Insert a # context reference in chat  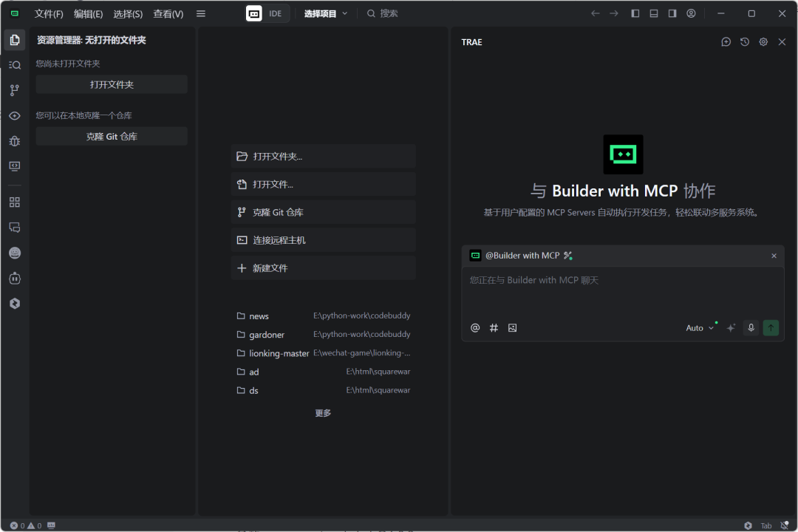[x=494, y=328]
